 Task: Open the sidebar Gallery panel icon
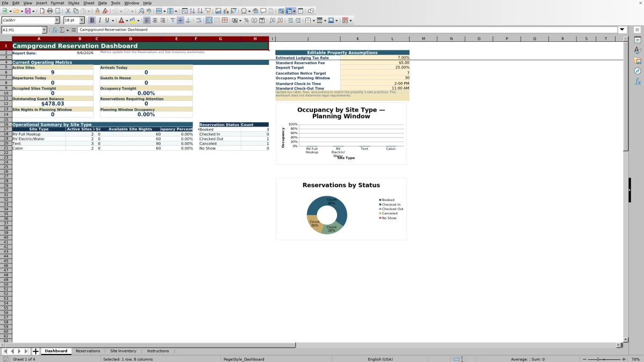coord(638,61)
